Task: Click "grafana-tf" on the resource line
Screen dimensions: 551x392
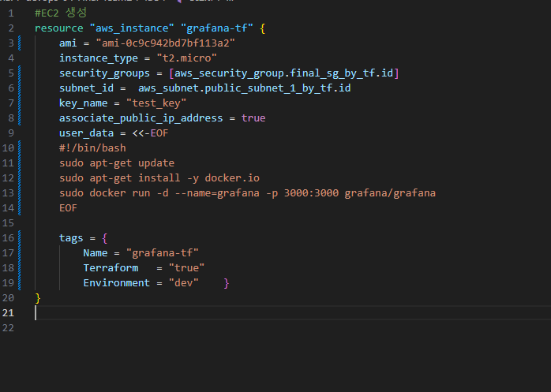Action: (217, 28)
